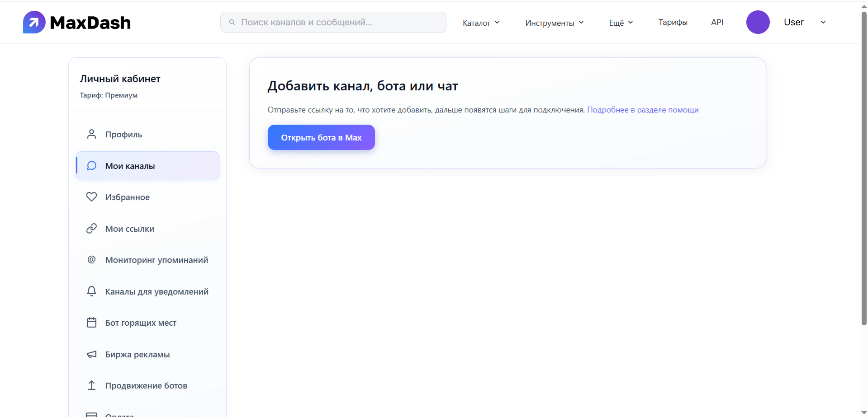This screenshot has height=417, width=868.
Task: Click the @ icon for Мониторинг упоминаний
Action: point(91,260)
